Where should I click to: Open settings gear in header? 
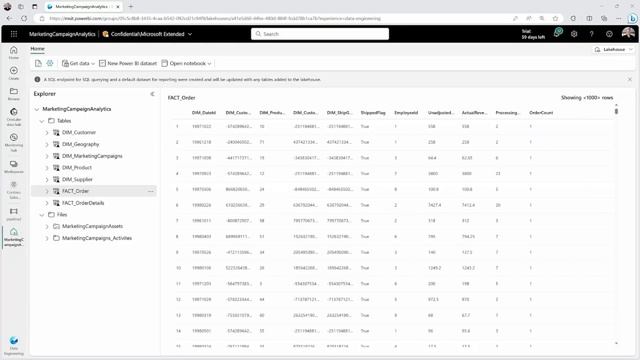click(x=574, y=34)
